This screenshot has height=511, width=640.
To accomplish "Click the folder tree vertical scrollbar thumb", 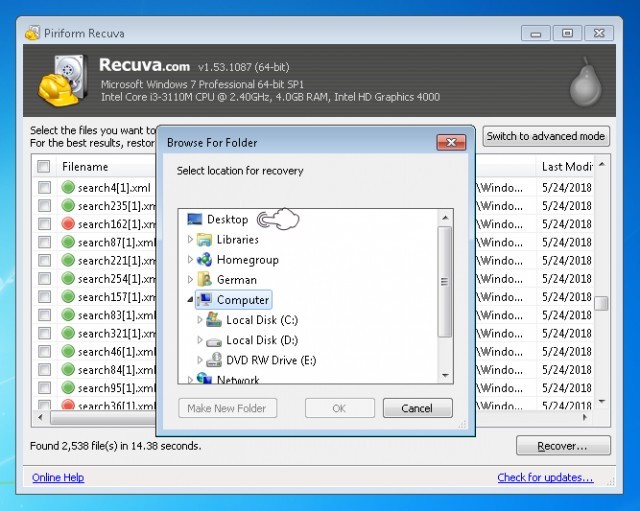I will [x=445, y=282].
